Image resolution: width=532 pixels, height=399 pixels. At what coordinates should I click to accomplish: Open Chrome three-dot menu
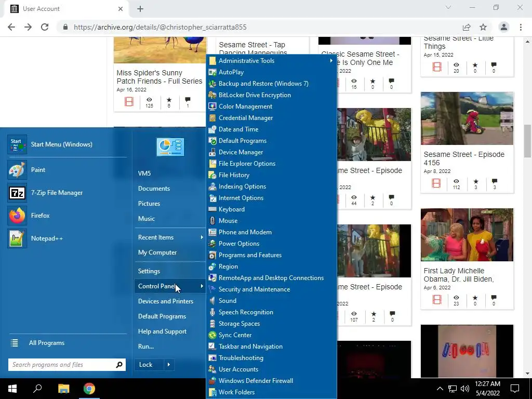tap(521, 27)
